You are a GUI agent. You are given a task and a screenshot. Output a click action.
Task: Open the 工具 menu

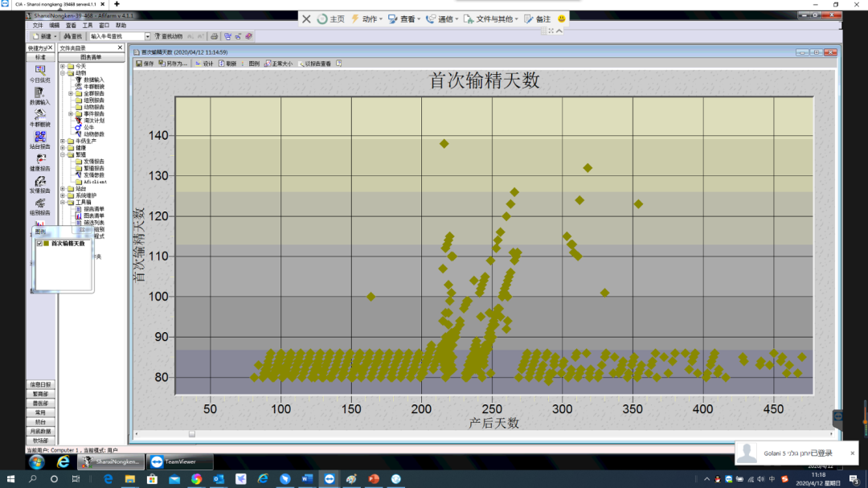point(88,26)
